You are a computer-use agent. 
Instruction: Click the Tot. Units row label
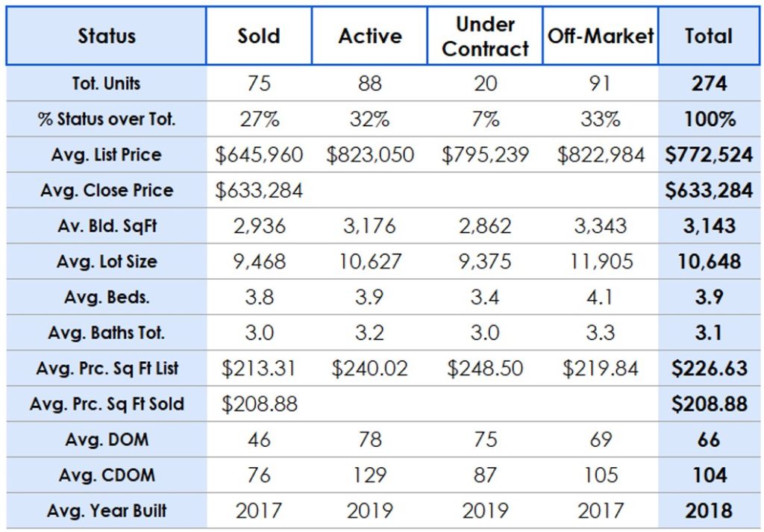pos(107,84)
